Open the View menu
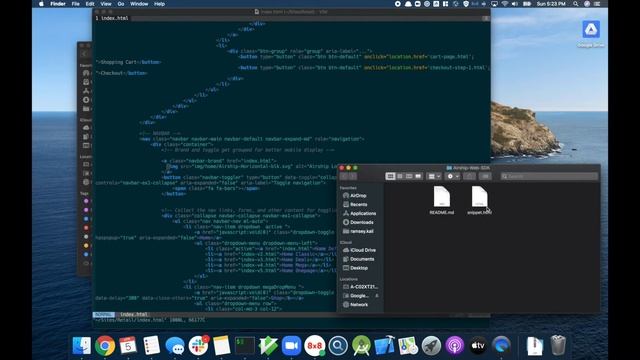The height and width of the screenshot is (360, 640). click(x=106, y=4)
